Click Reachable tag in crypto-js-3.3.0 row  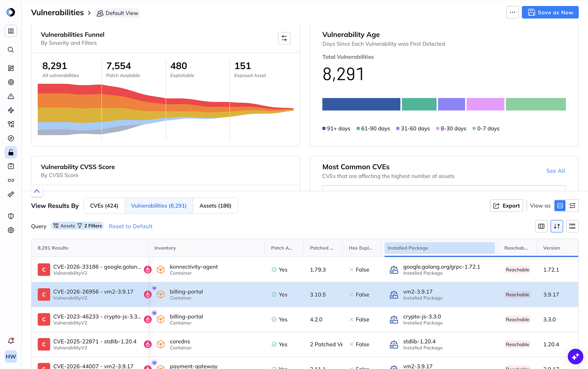pyautogui.click(x=518, y=319)
